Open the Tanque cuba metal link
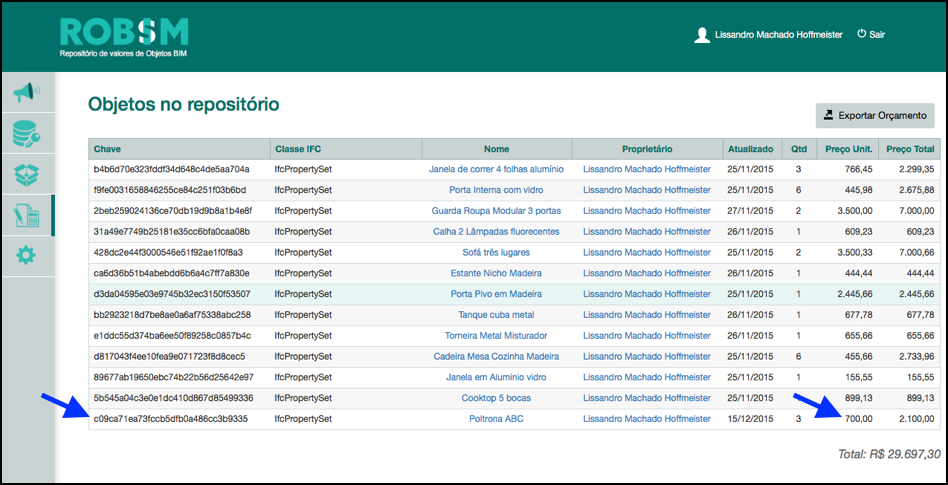The height and width of the screenshot is (485, 948). point(496,315)
